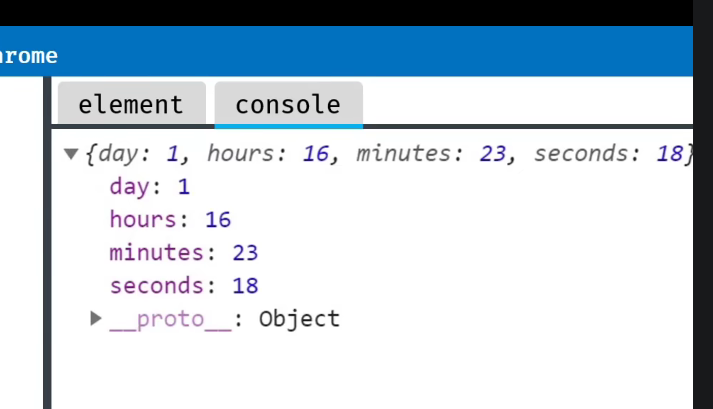Select the day property key

pos(129,187)
